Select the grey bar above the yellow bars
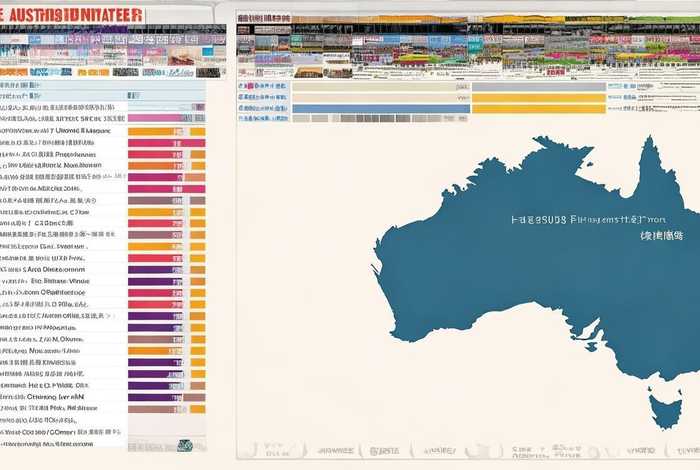The height and width of the screenshot is (470, 700). coord(538,87)
